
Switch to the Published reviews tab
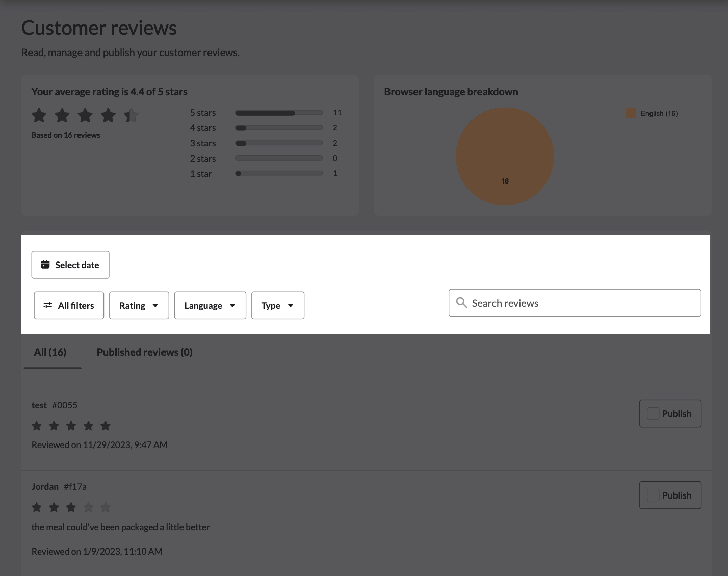(x=144, y=352)
